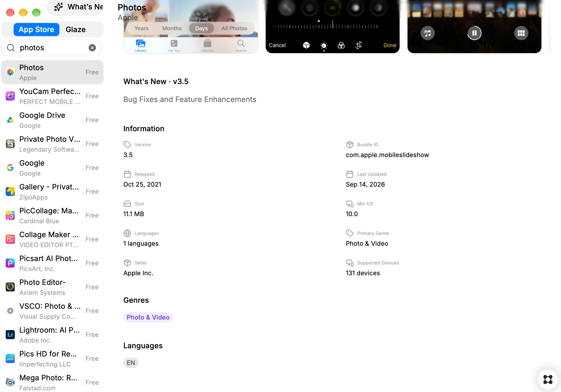Click the 11.1 MB size value
The image size is (561, 392).
click(x=134, y=214)
